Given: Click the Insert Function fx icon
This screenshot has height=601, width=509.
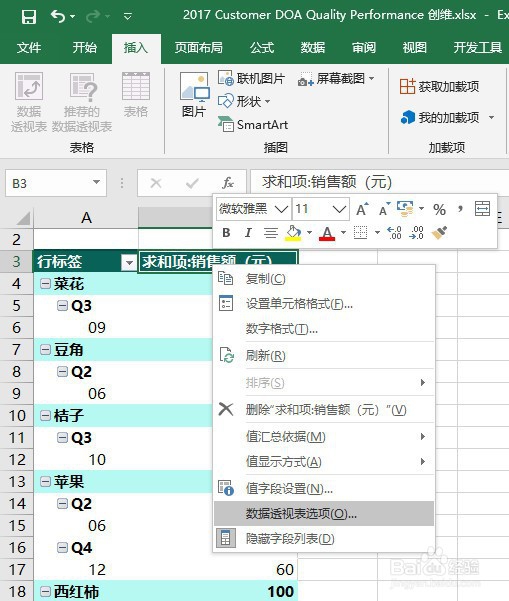Looking at the screenshot, I should [228, 183].
